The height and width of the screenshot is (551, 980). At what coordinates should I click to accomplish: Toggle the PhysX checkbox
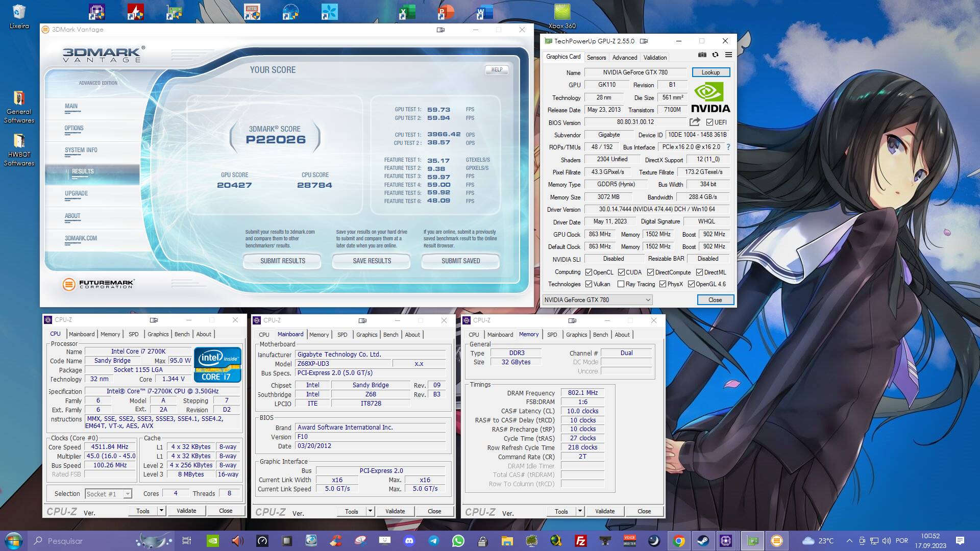663,284
